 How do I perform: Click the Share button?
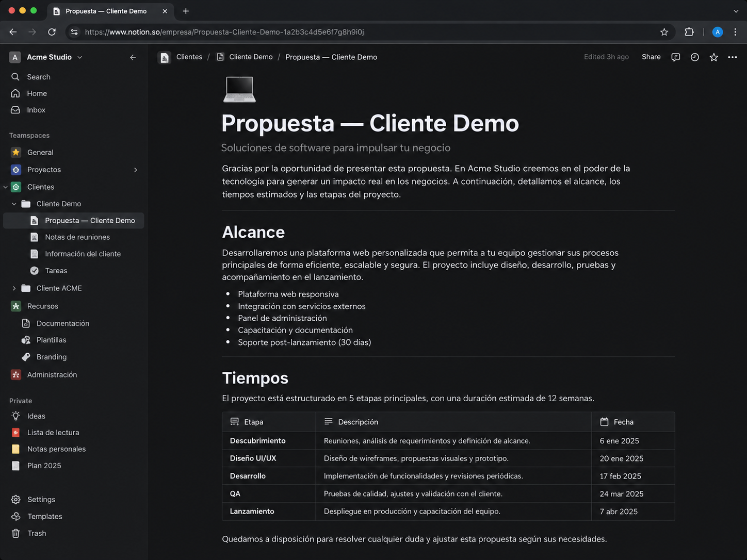pos(651,57)
